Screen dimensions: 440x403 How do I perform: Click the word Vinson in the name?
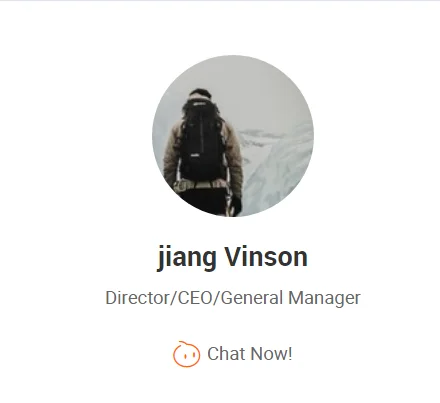coord(265,256)
